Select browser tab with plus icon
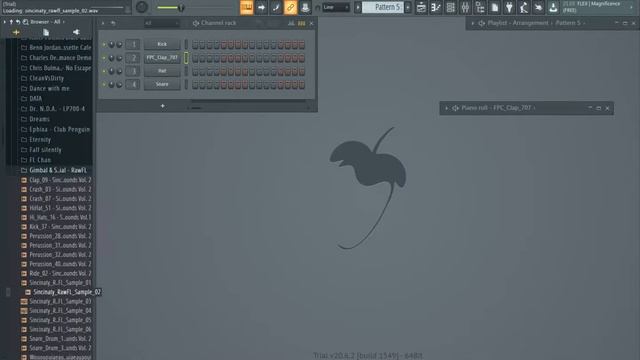The height and width of the screenshot is (360, 640). pyautogui.click(x=16, y=32)
